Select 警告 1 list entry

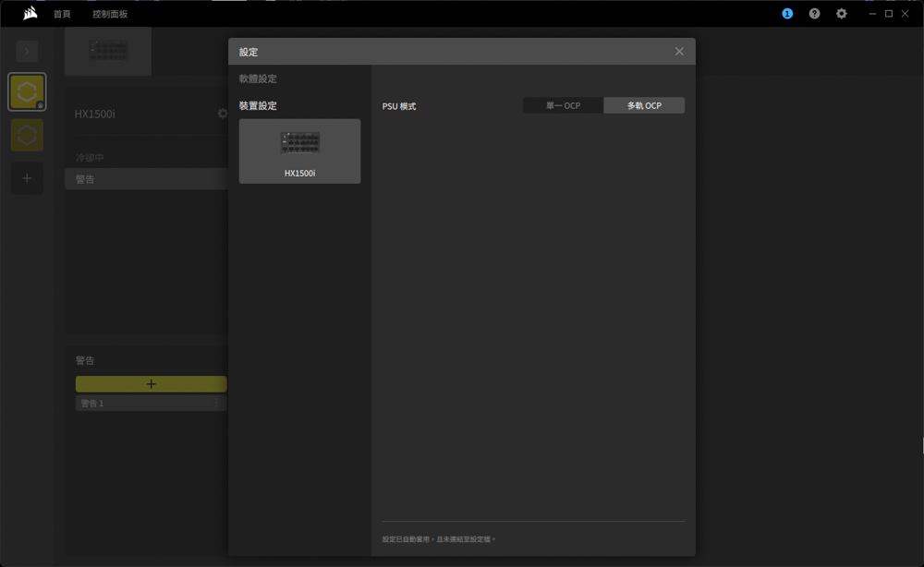(151, 403)
